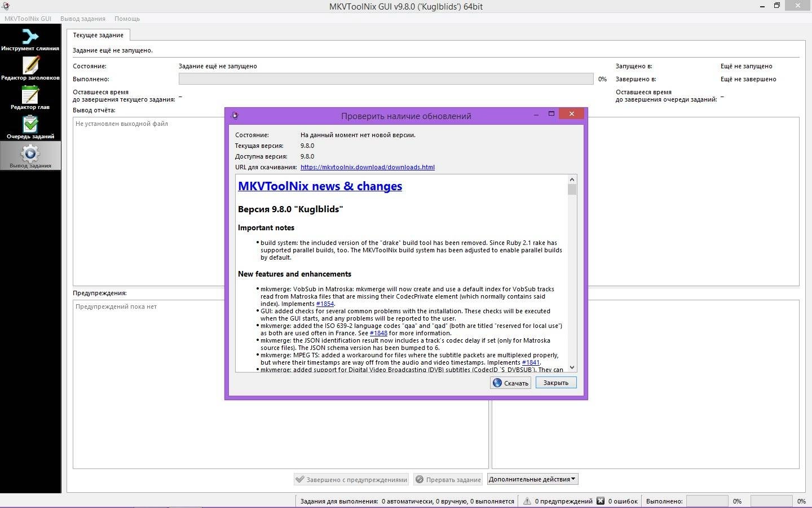Image resolution: width=812 pixels, height=508 pixels.
Task: Click the main job progress bar (Выполнено)
Action: pos(386,79)
